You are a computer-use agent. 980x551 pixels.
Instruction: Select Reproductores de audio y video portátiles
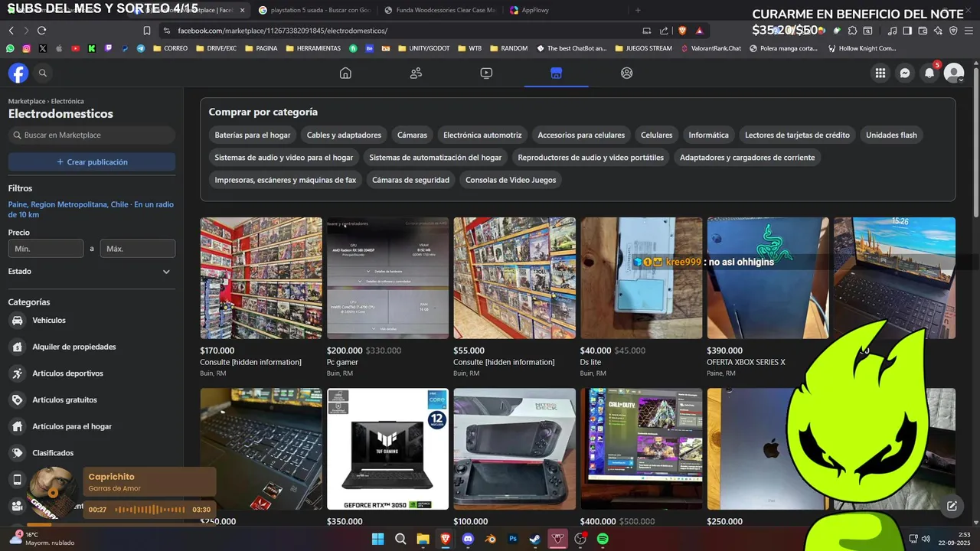click(x=591, y=158)
